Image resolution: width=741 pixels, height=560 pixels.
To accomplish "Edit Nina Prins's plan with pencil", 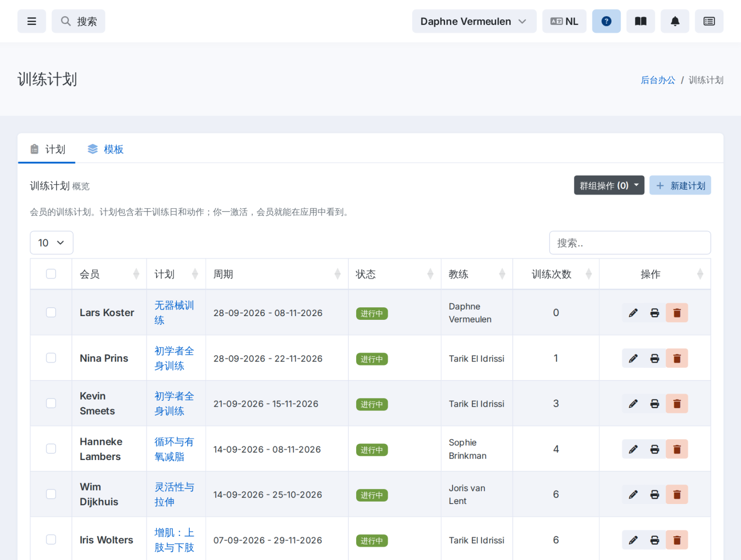I will click(633, 358).
